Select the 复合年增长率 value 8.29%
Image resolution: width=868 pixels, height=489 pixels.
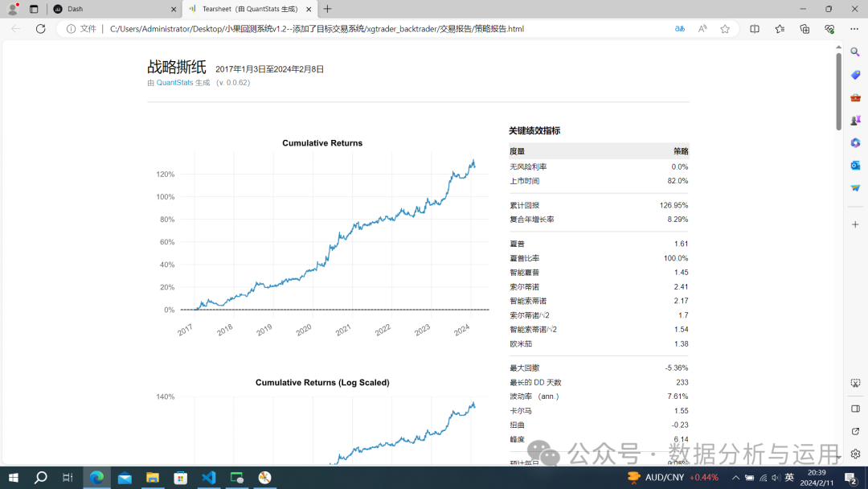(x=678, y=220)
